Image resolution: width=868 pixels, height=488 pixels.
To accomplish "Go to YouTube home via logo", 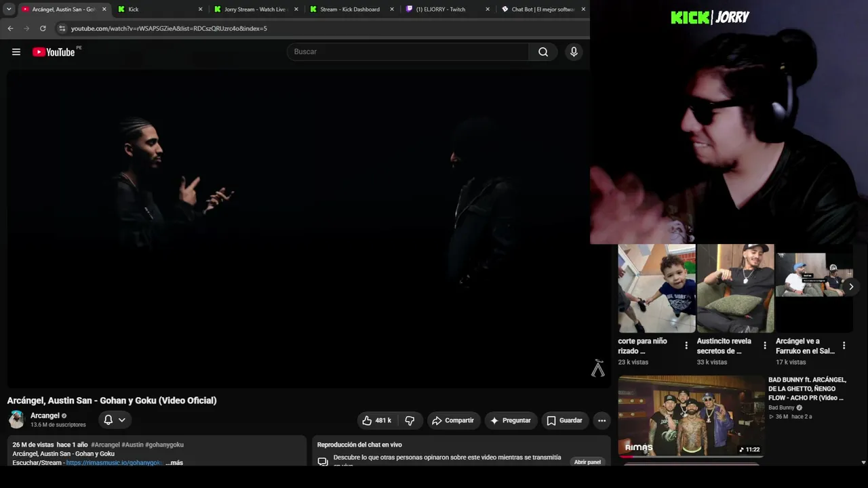I will coord(54,52).
